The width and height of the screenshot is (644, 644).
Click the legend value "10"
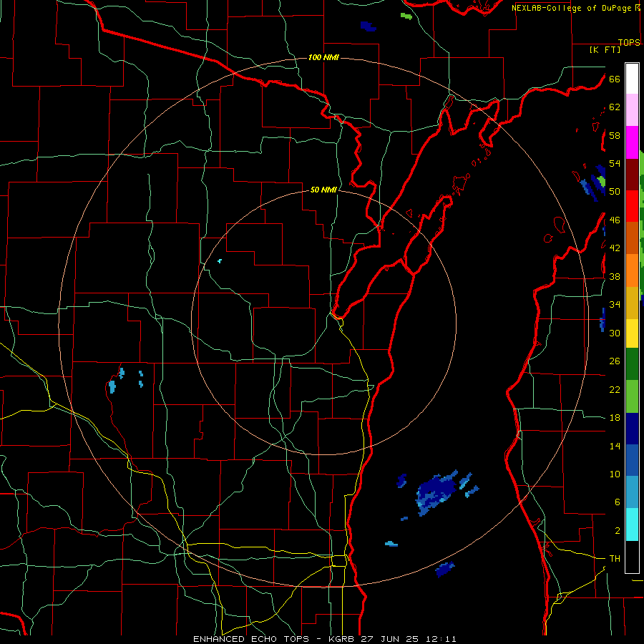click(x=615, y=474)
